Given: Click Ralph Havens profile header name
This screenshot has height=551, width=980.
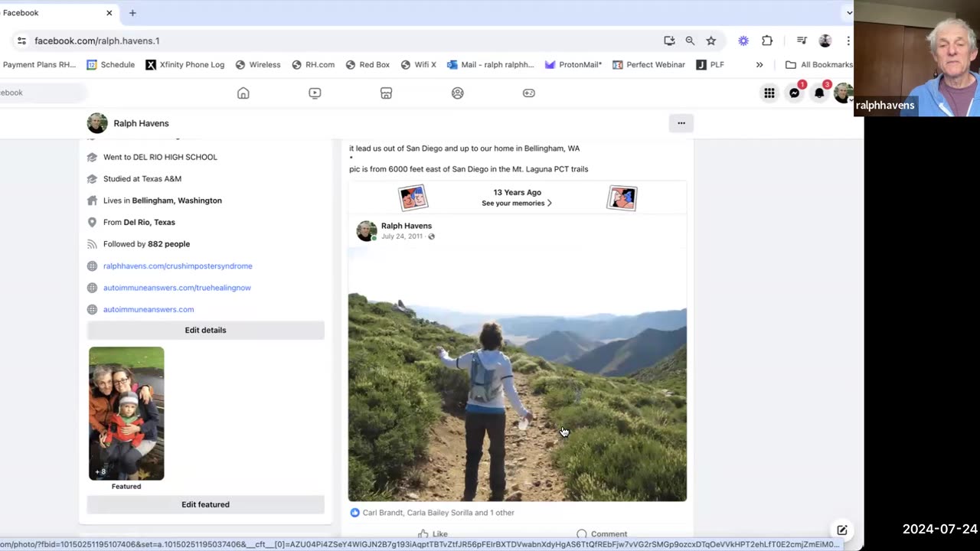Looking at the screenshot, I should tap(141, 123).
